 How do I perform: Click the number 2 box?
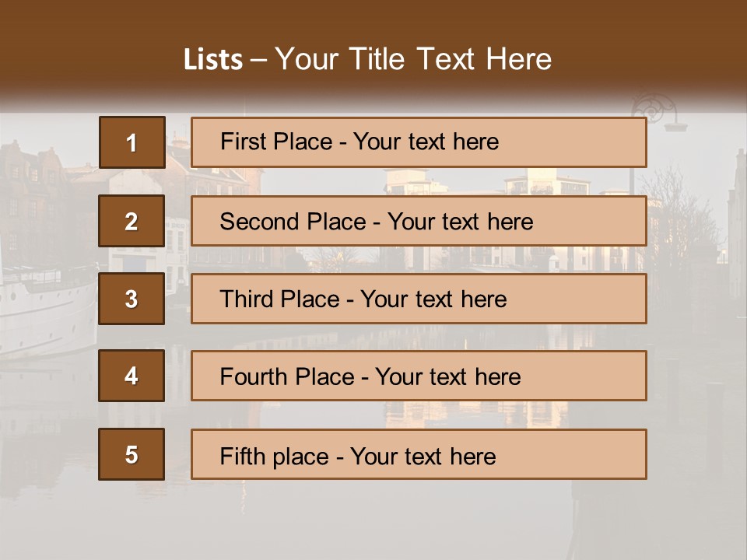(132, 221)
